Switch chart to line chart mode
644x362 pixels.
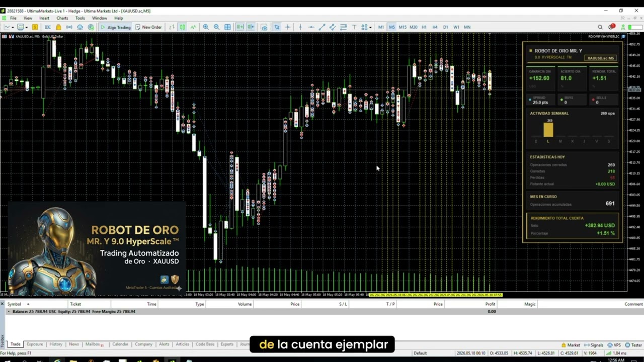click(x=193, y=27)
